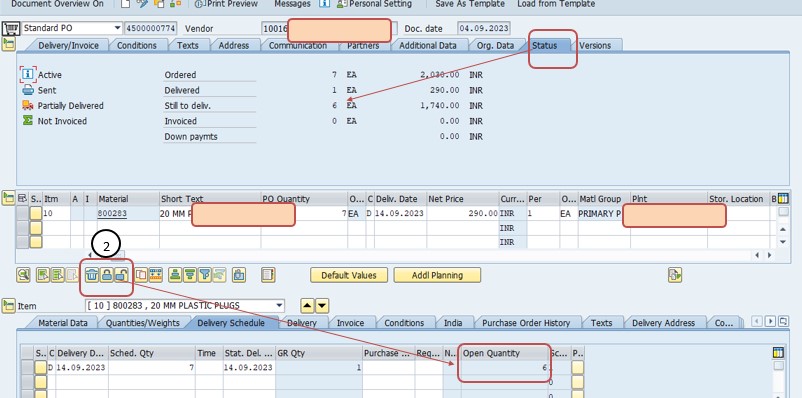
Task: Click the Addl Planning button
Action: (437, 275)
